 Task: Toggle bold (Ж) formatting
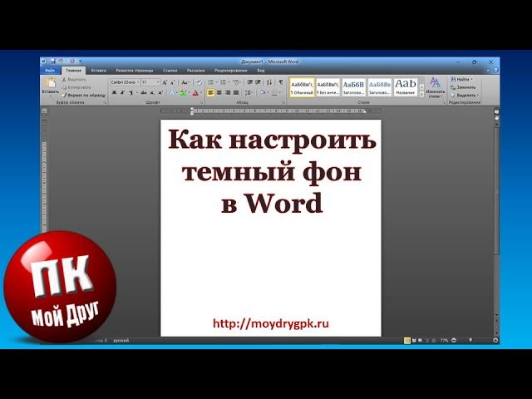pos(115,92)
